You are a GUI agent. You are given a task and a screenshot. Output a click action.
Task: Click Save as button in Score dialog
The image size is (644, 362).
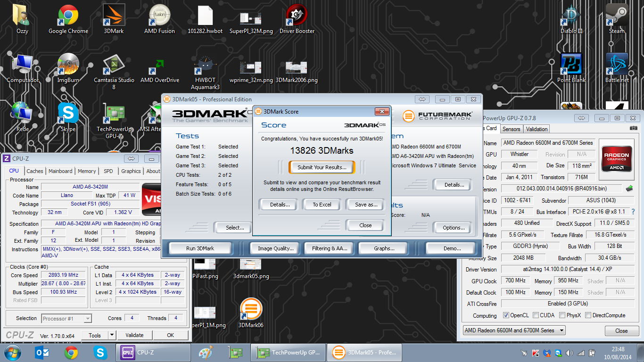[366, 205]
